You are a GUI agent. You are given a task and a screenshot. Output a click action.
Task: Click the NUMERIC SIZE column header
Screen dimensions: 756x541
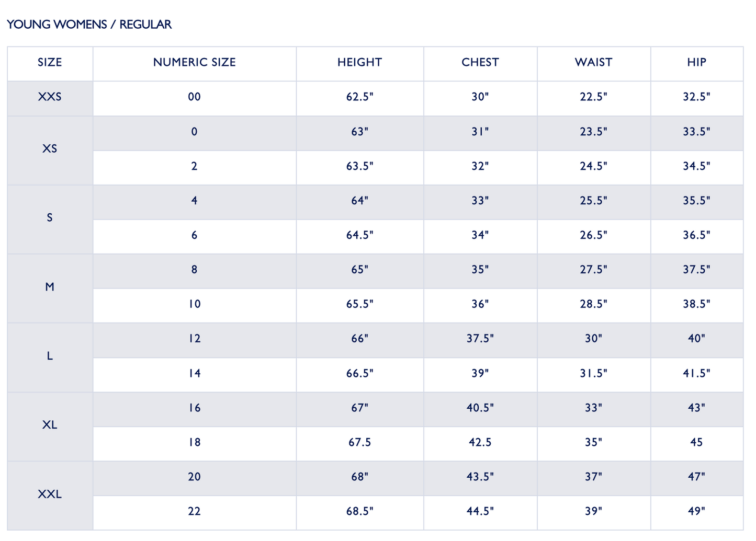195,64
